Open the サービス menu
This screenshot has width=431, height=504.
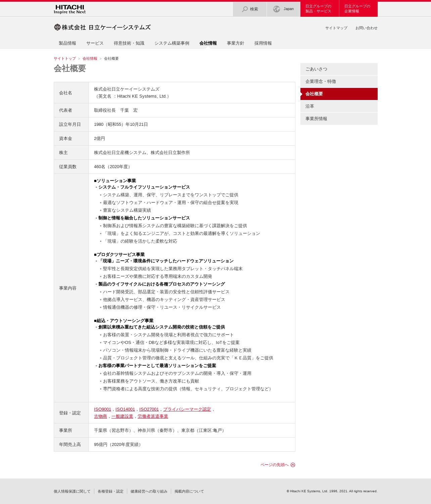pos(95,43)
